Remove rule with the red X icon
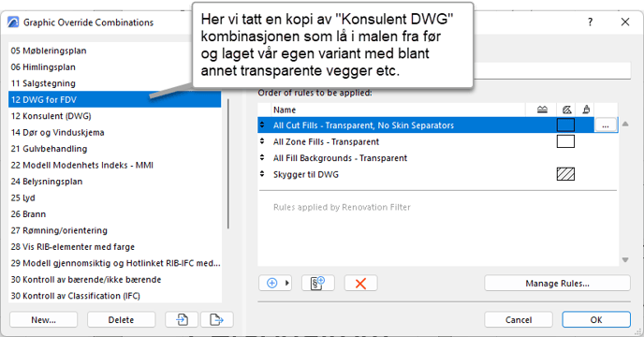Image resolution: width=644 pixels, height=337 pixels. 360,283
